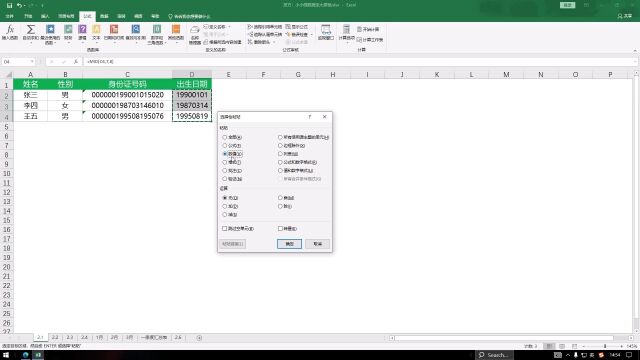Click the Insert Function fx ribbon icon
The image size is (640, 360).
tap(10, 32)
